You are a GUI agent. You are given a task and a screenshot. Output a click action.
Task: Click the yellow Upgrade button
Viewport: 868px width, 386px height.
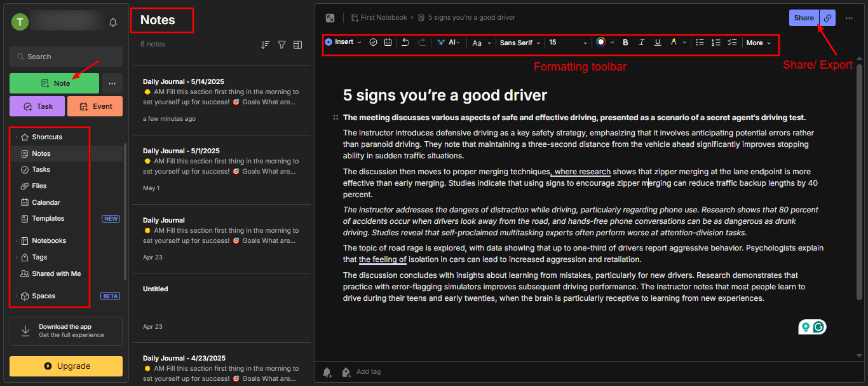(x=66, y=366)
